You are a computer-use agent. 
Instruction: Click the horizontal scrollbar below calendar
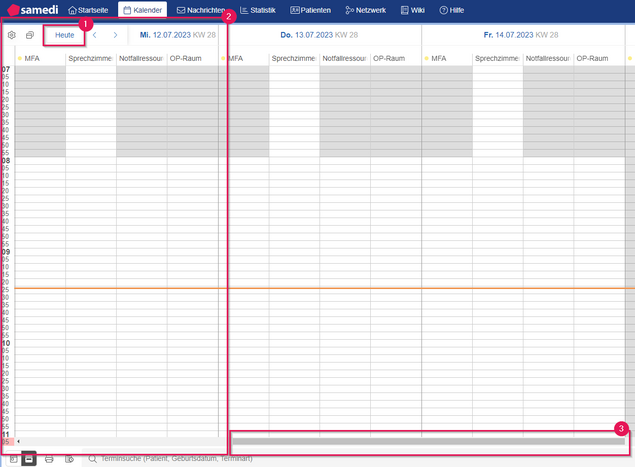(x=428, y=440)
